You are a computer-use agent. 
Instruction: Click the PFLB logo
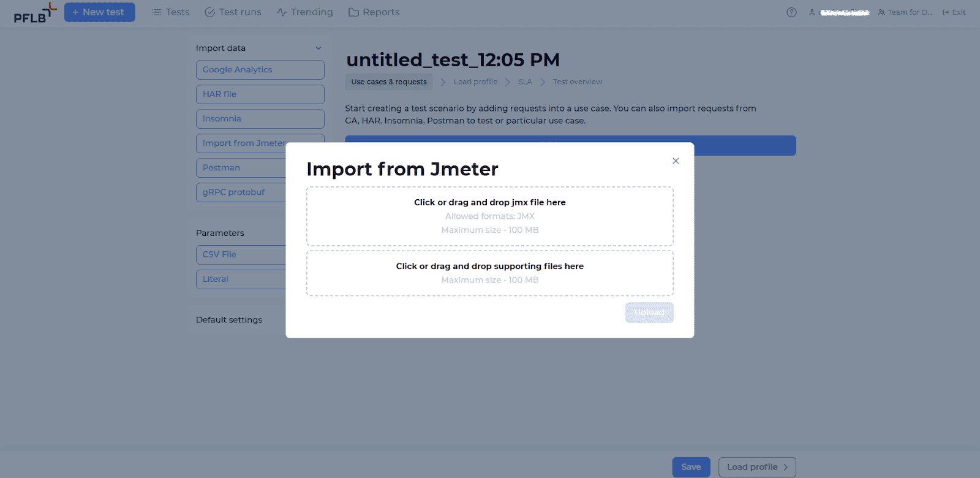click(35, 13)
